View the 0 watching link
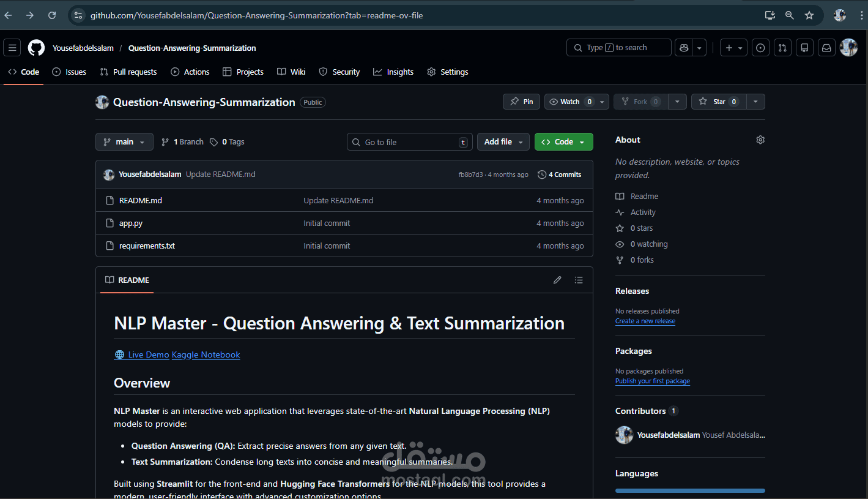This screenshot has height=499, width=868. point(642,244)
